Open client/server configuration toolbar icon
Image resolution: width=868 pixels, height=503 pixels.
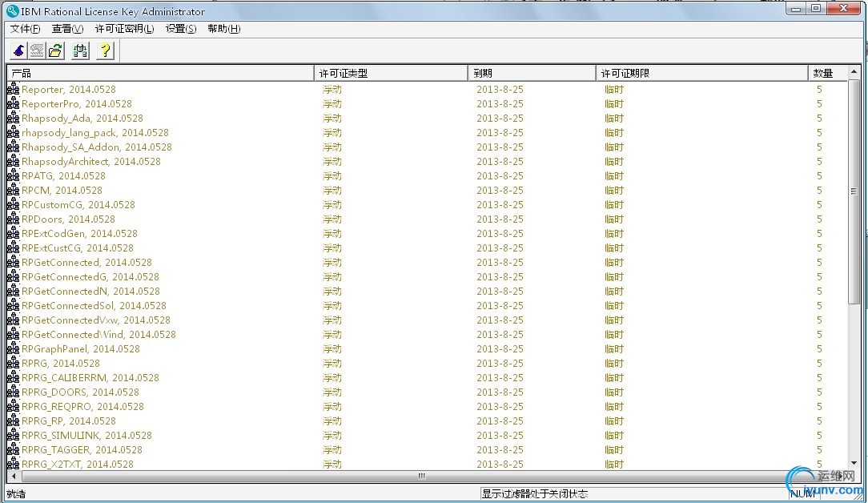(x=80, y=51)
